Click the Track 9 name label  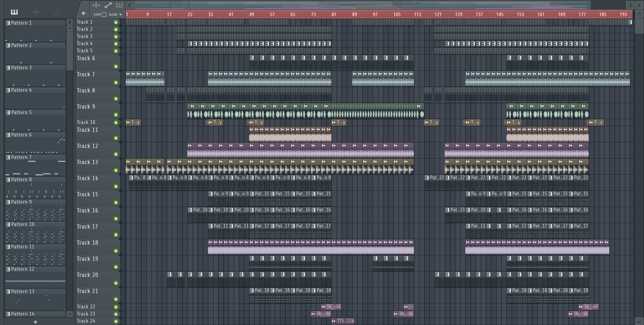click(86, 107)
